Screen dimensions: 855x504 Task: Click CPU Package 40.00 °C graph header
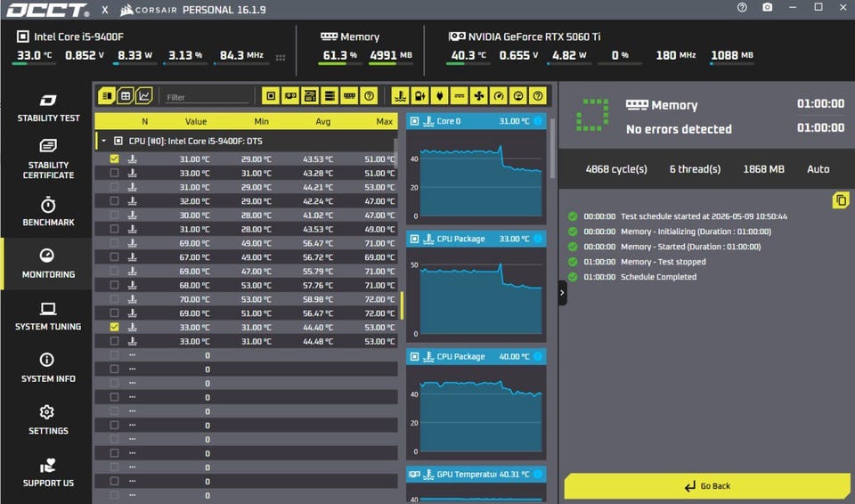click(x=476, y=357)
